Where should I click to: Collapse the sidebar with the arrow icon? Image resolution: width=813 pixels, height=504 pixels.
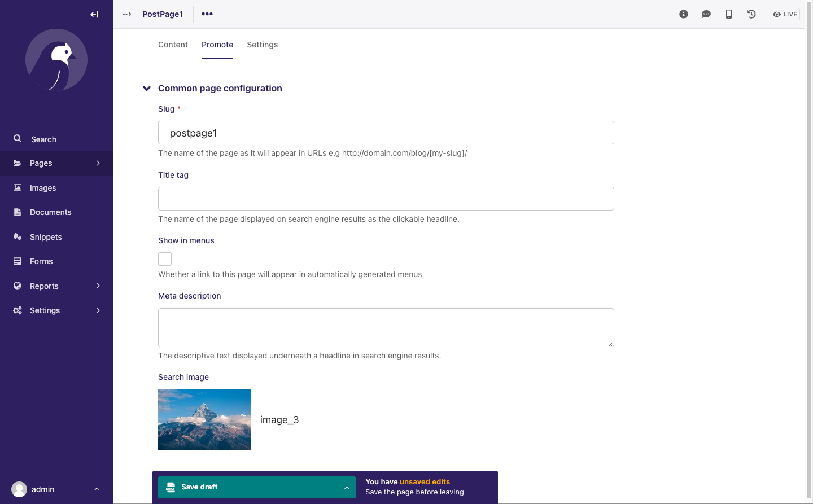coord(94,15)
